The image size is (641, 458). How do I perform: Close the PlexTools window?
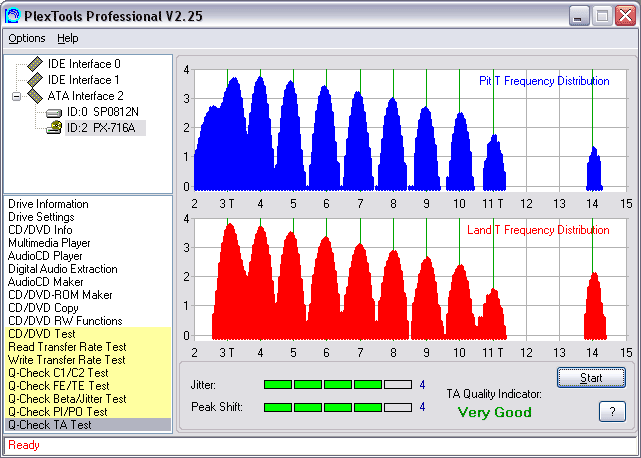point(625,16)
